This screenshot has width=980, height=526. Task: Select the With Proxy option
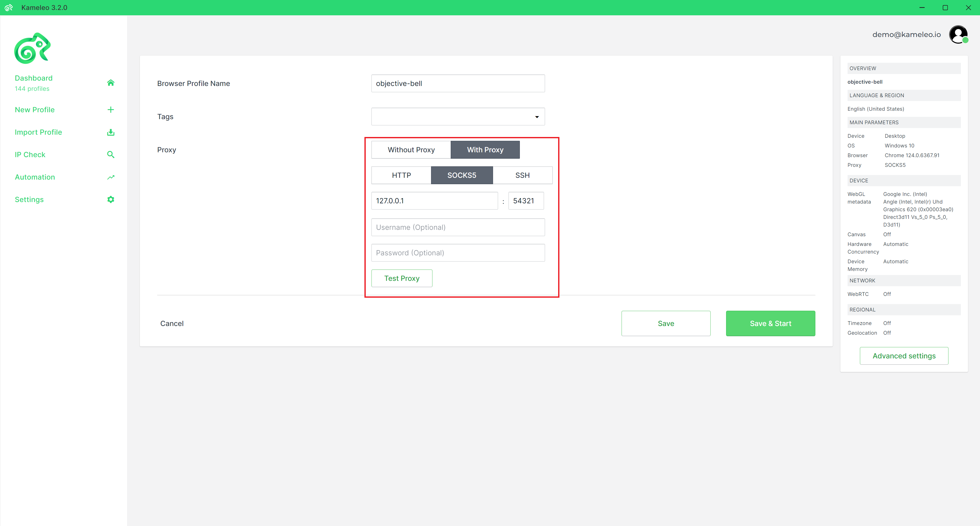tap(485, 149)
